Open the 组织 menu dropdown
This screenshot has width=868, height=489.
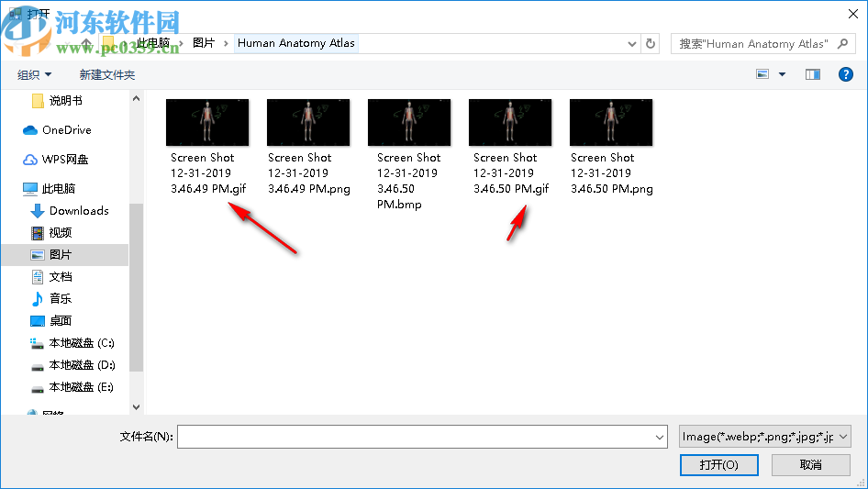click(x=34, y=74)
